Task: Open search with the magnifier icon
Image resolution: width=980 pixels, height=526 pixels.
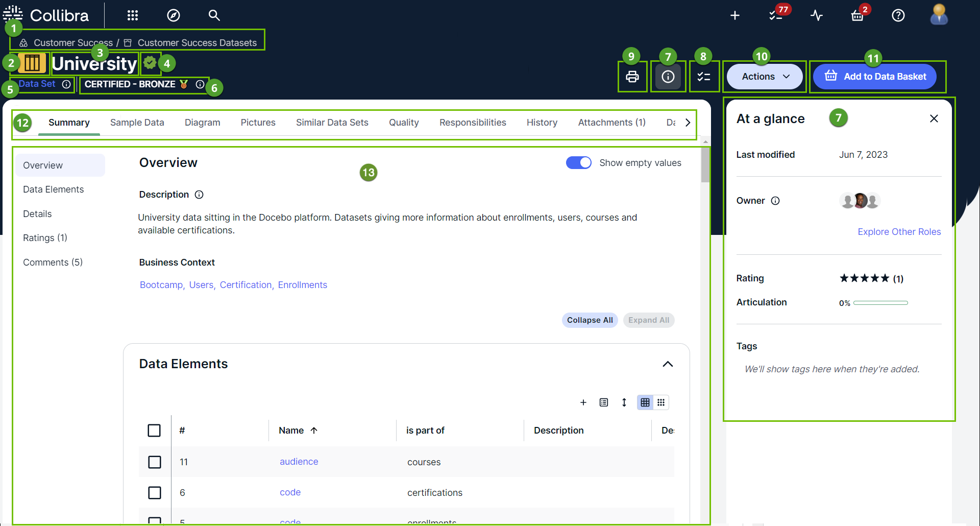Action: [214, 15]
